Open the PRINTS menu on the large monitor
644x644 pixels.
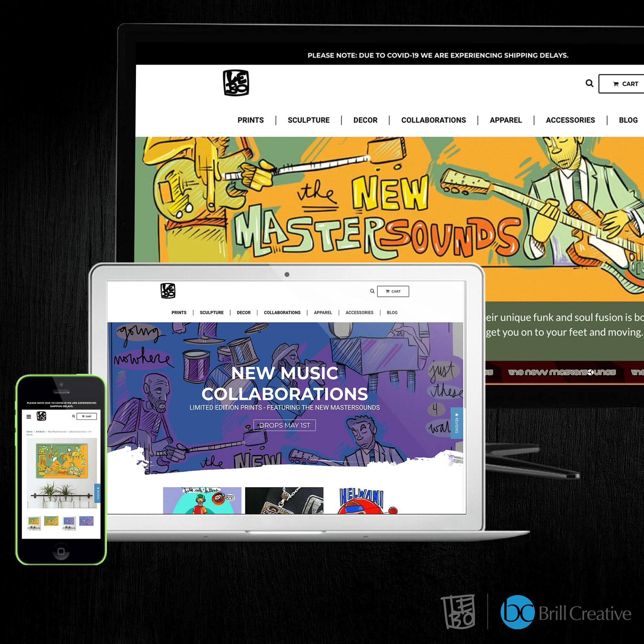pos(251,120)
